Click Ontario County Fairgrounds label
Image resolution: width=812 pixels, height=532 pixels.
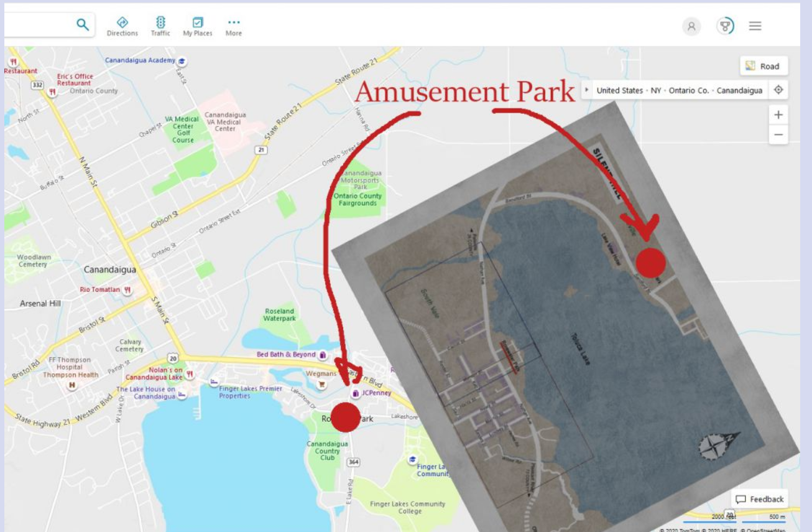[358, 200]
